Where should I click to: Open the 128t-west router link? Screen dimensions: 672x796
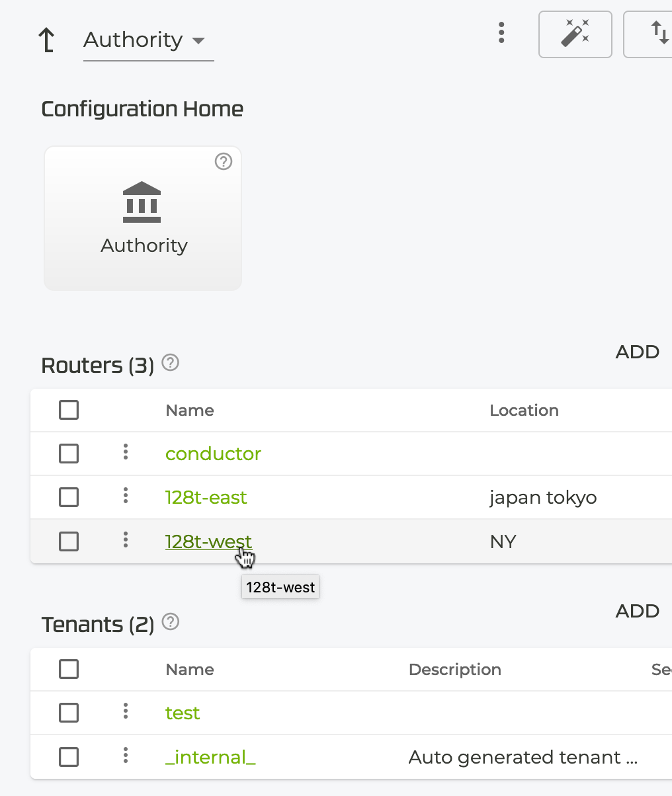tap(208, 541)
